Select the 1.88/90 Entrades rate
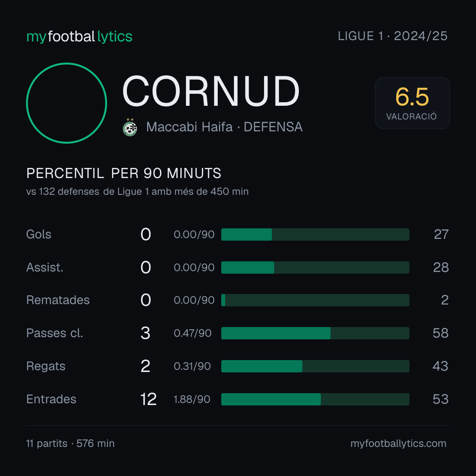Viewport: 476px width, 476px height. tap(192, 399)
